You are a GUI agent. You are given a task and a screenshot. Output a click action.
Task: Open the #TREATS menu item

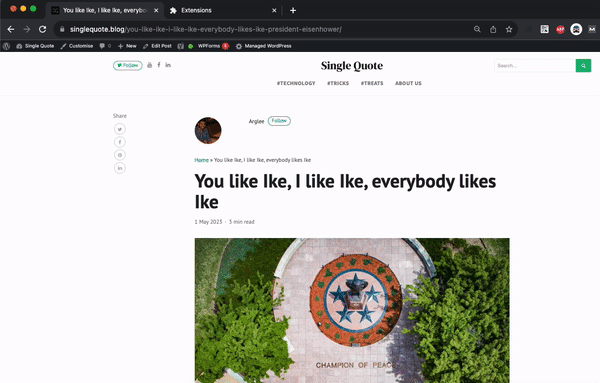[372, 83]
